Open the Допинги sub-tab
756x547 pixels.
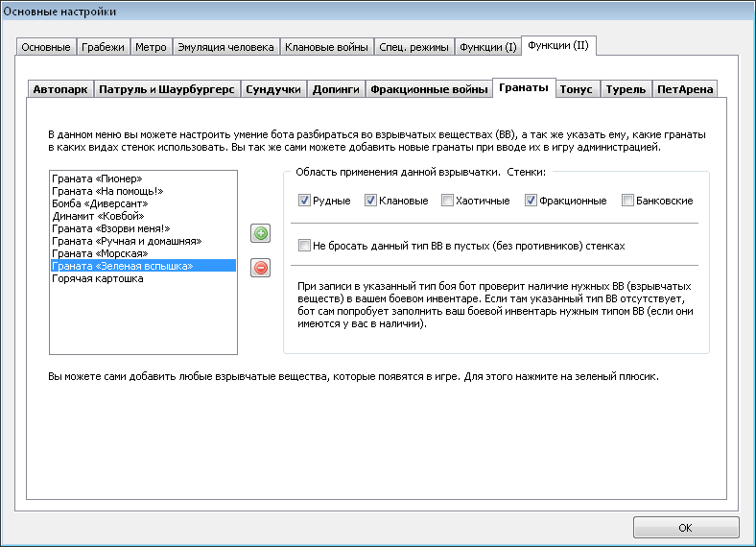336,89
